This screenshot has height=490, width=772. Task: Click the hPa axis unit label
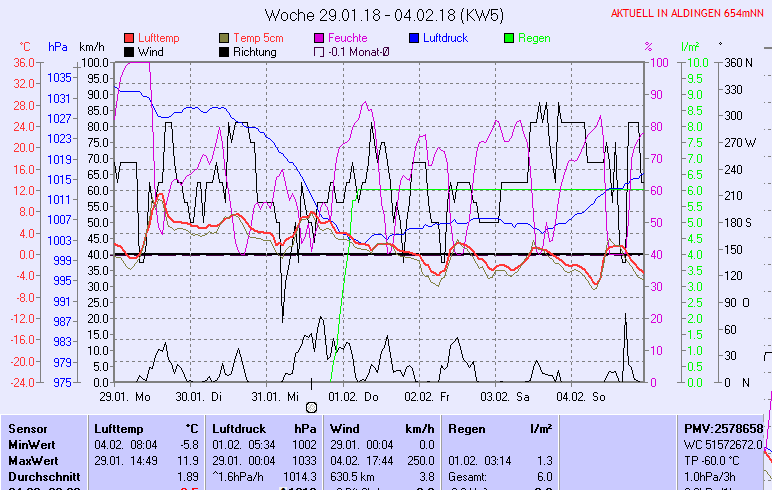click(x=57, y=47)
